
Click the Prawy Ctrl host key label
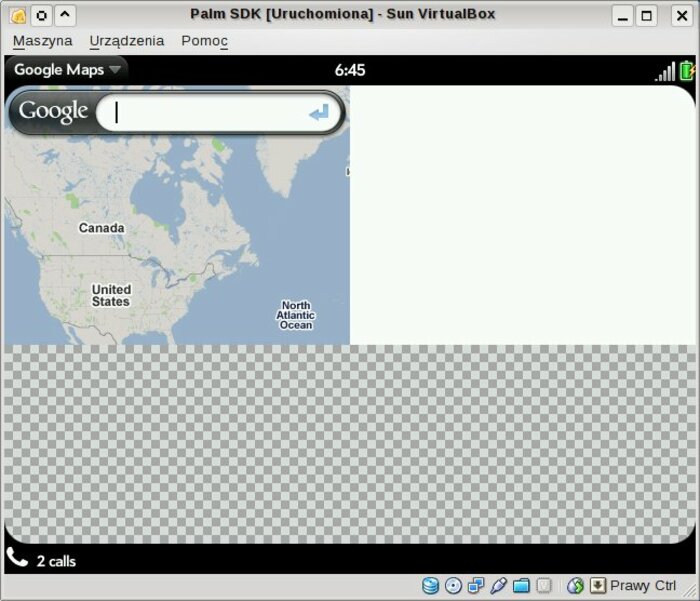[643, 585]
